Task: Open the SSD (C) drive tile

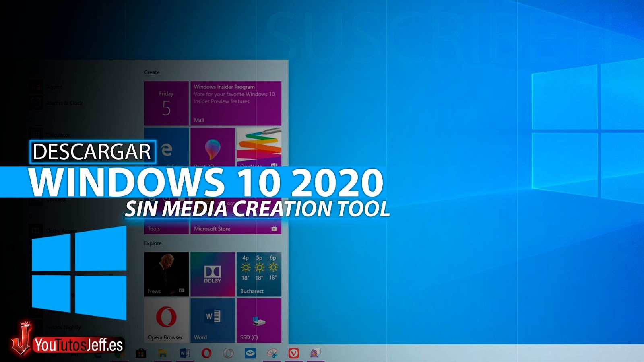Action: 259,321
